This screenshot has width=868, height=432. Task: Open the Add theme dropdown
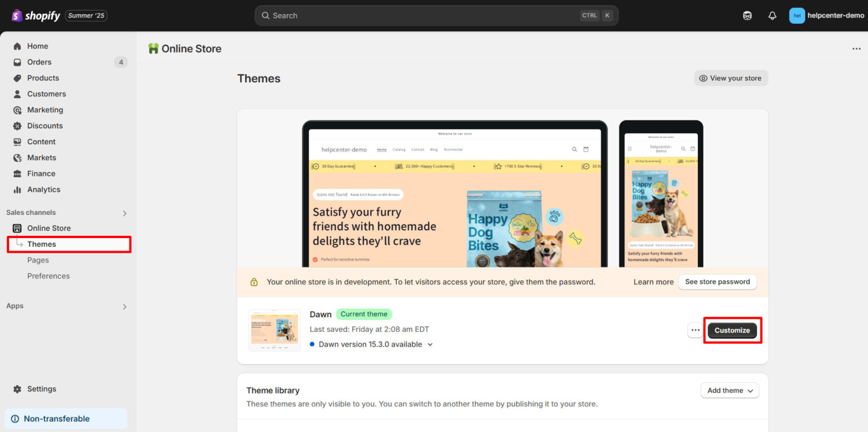[730, 390]
